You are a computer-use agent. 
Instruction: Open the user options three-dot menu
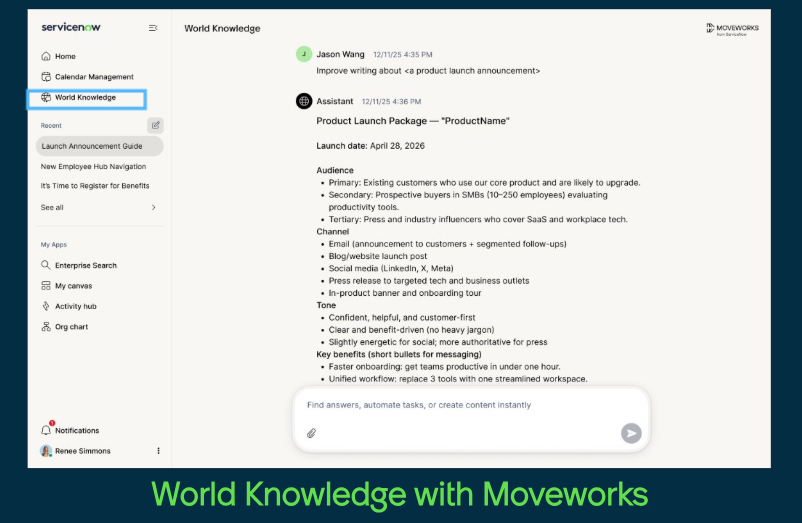point(159,451)
